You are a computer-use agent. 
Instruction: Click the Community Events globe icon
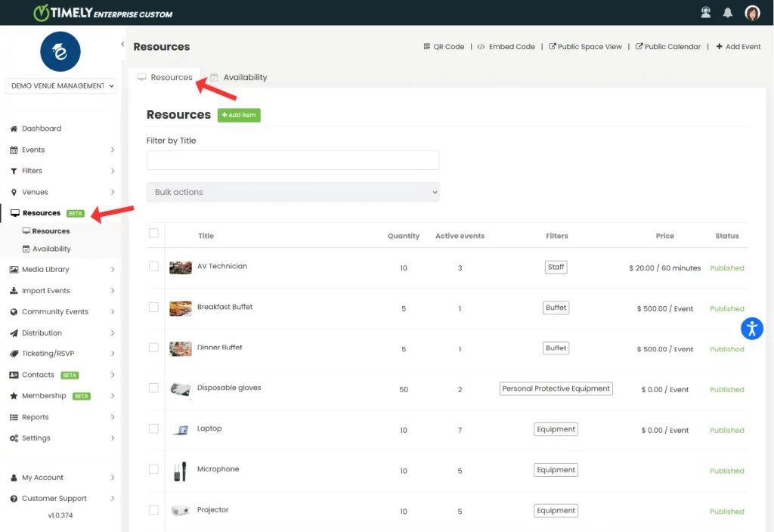pos(14,312)
